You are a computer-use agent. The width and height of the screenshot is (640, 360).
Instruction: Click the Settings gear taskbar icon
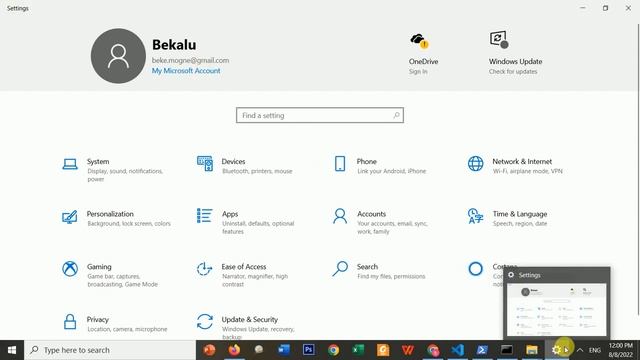[556, 350]
